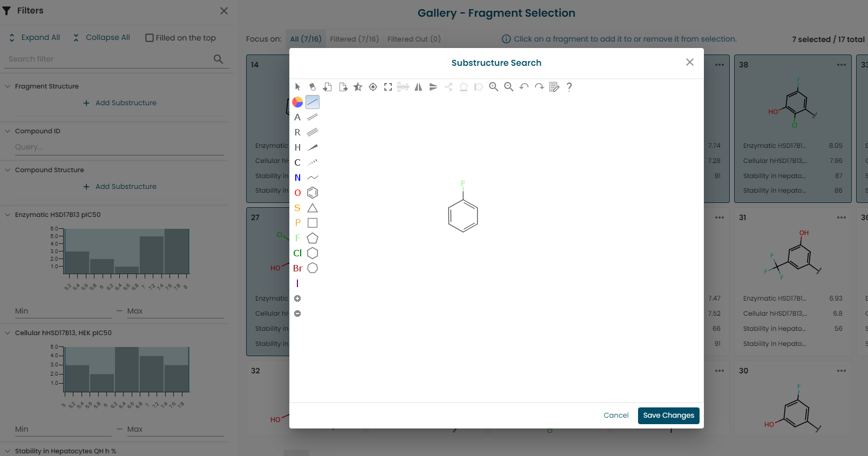This screenshot has height=456, width=868.
Task: Select the Nitrogen atom N
Action: (x=297, y=178)
